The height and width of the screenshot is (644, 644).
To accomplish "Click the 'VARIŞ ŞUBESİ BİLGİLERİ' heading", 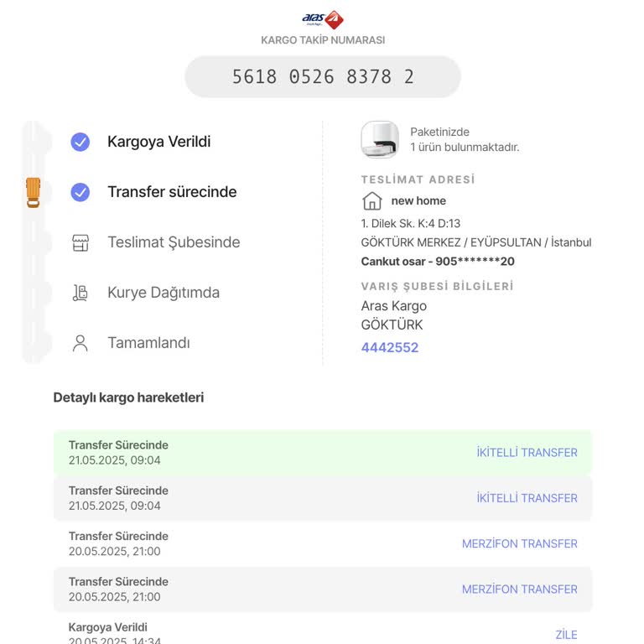I will pyautogui.click(x=438, y=286).
